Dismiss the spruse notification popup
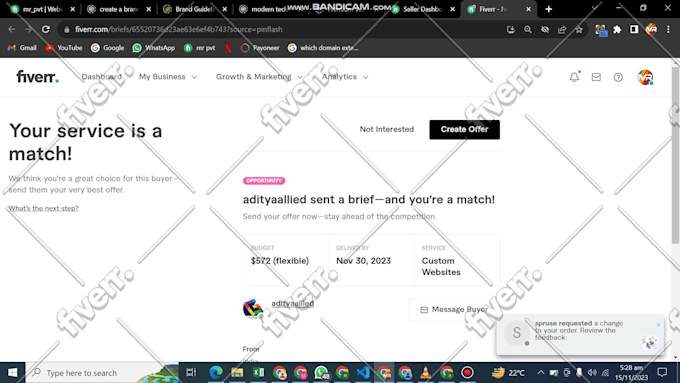Screen dimensions: 680x383 pyautogui.click(x=658, y=325)
